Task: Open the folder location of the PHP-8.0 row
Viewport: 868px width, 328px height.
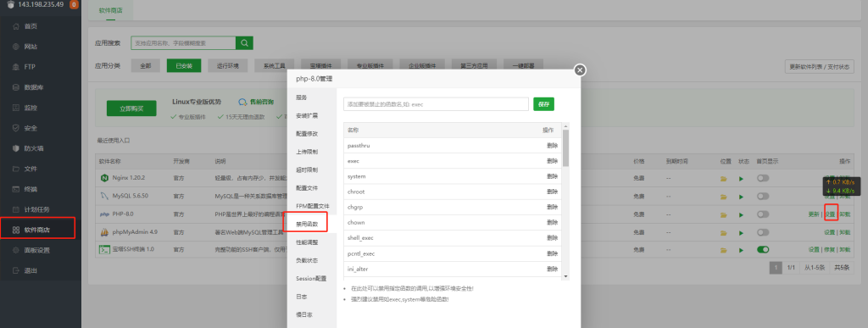Action: click(x=723, y=214)
